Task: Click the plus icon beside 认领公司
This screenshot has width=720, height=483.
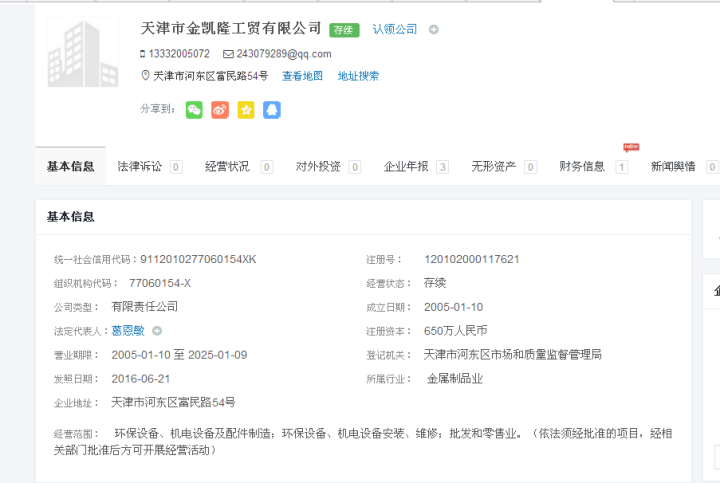Action: point(433,30)
